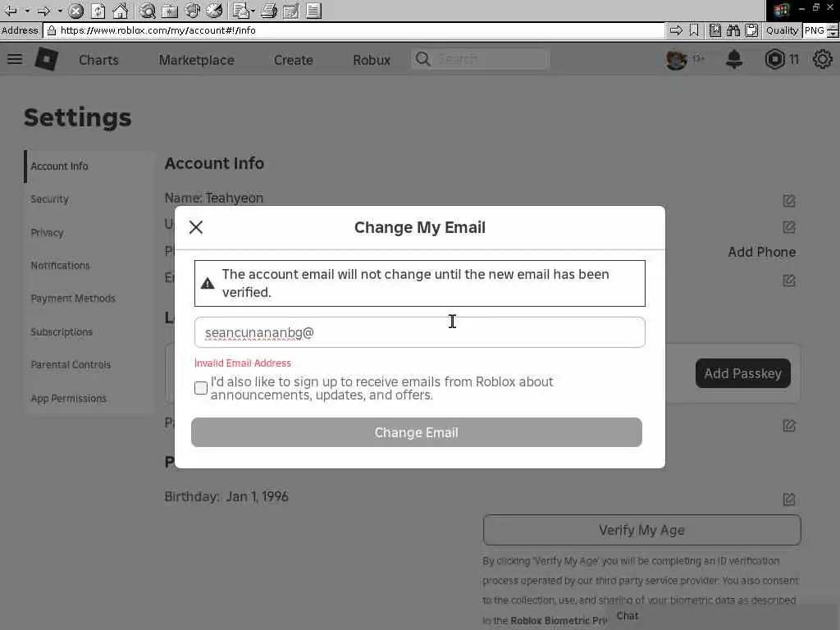Click the browser Back arrow

11,11
